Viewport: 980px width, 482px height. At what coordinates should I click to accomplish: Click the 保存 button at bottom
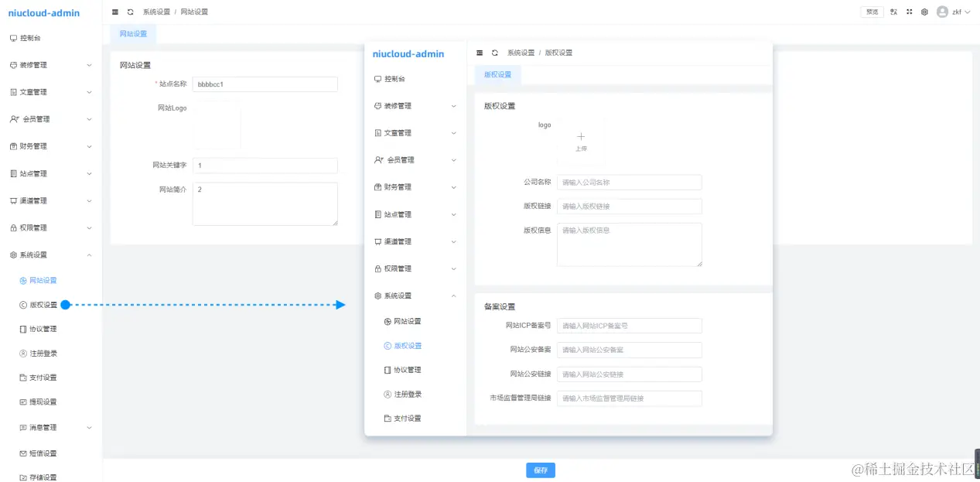[x=540, y=470]
